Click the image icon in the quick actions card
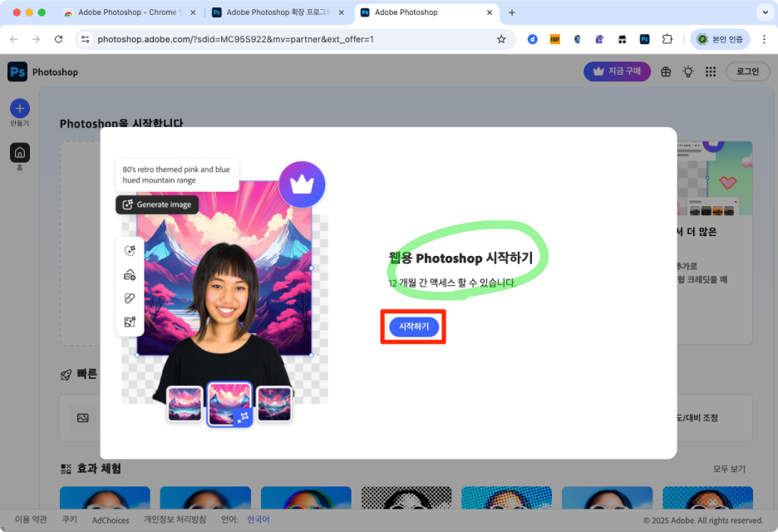The width and height of the screenshot is (778, 532). 83,418
